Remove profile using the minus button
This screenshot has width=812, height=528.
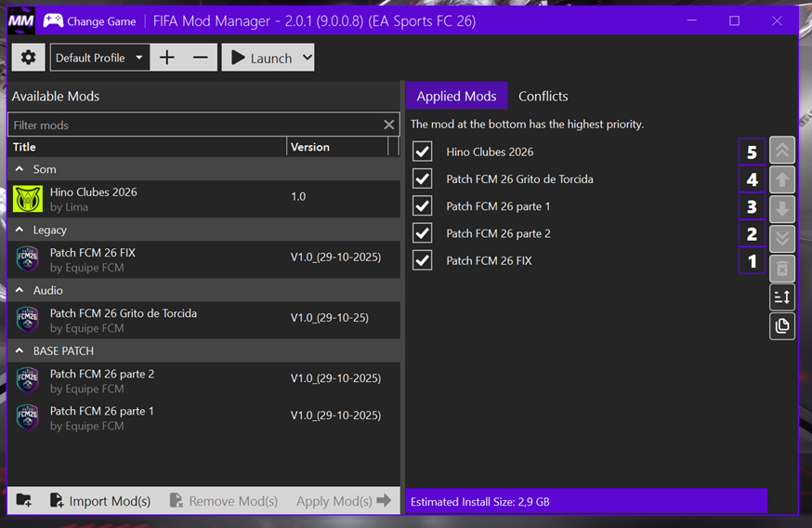coord(201,58)
